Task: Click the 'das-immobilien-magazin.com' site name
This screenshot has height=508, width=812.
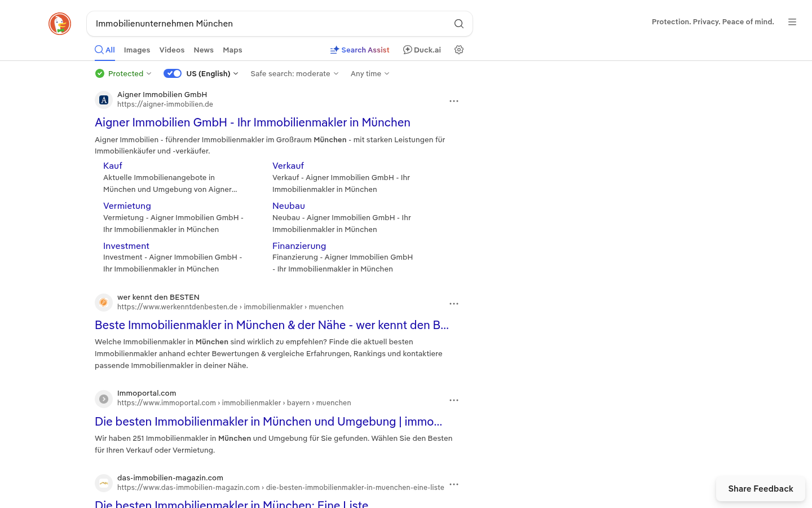Action: [x=170, y=478]
